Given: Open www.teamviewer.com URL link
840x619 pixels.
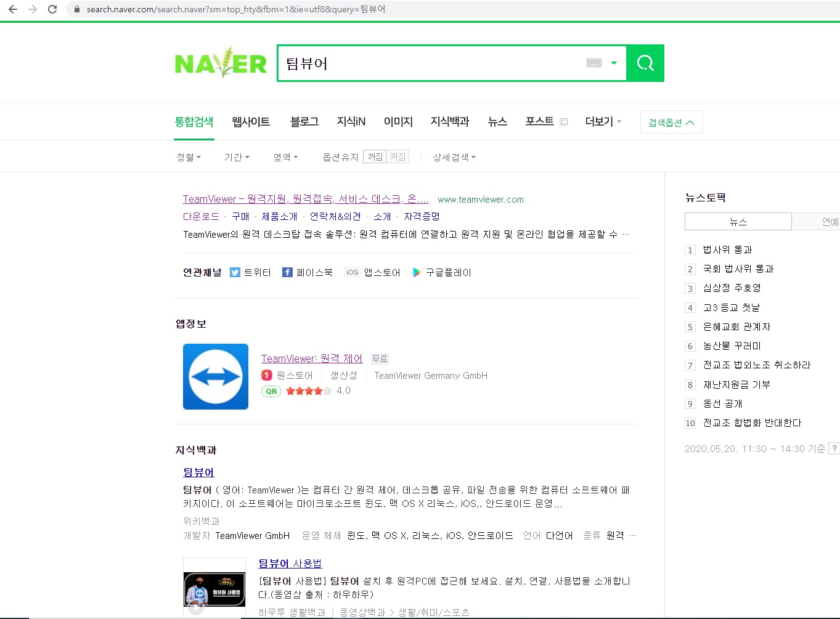Looking at the screenshot, I should point(481,200).
